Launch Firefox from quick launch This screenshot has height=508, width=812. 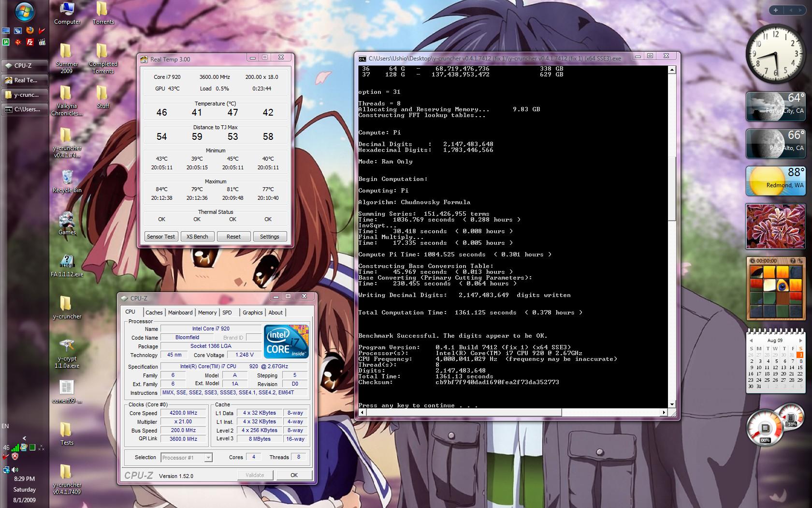30,30
